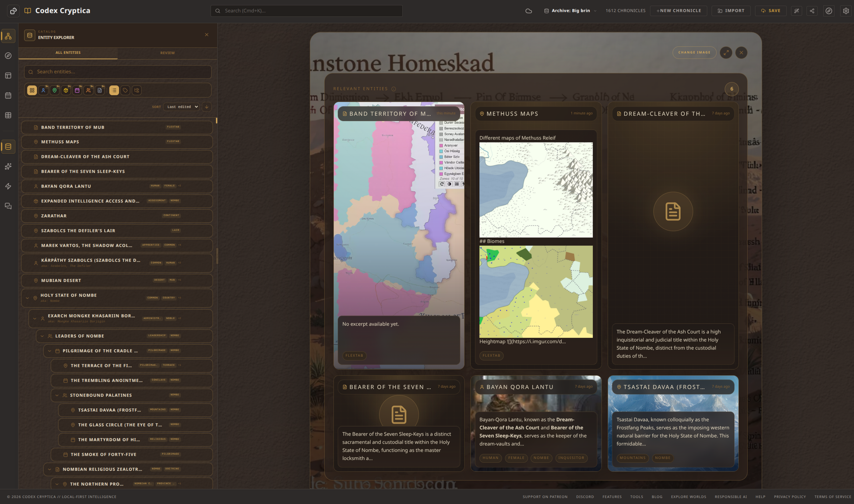Open Explore Worlds in footer
The width and height of the screenshot is (854, 504).
(x=689, y=497)
